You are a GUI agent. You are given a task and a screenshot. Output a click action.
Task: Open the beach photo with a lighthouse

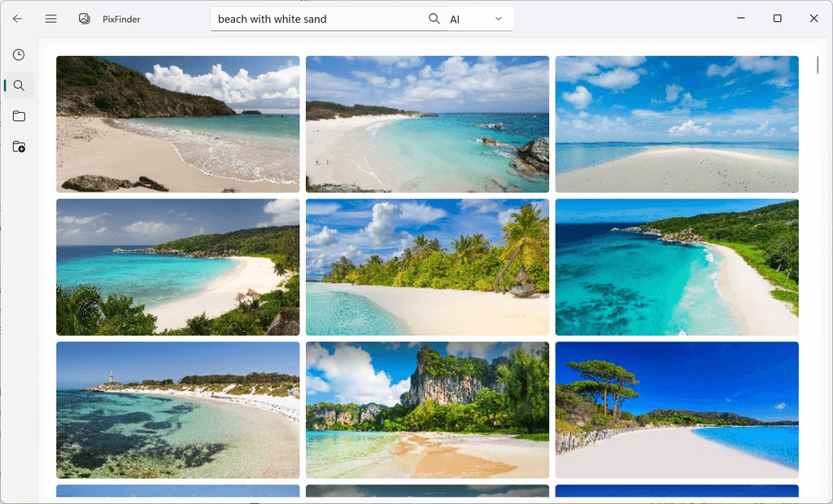click(x=178, y=410)
